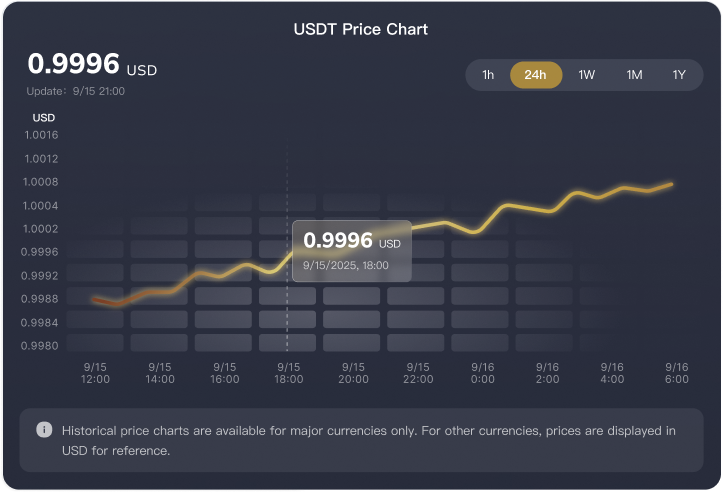Select the 9/15 16:00 time marker
Image resolution: width=724 pixels, height=494 pixels.
coord(224,373)
